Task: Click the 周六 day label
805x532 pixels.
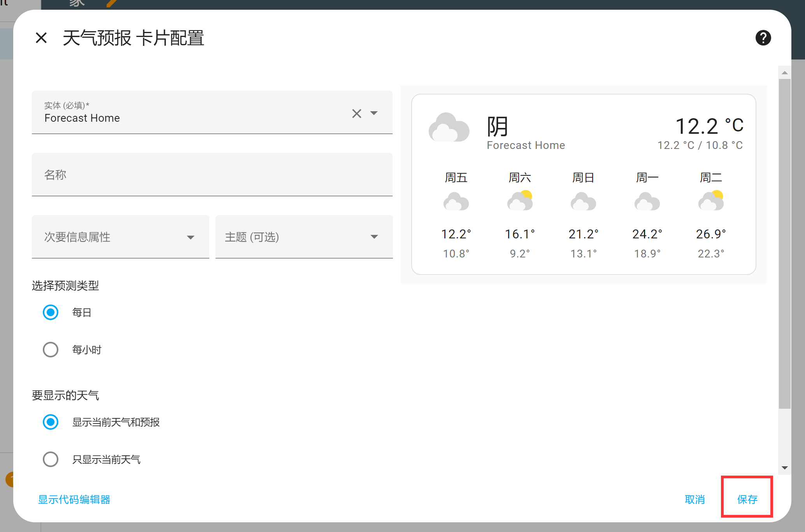Action: point(520,178)
